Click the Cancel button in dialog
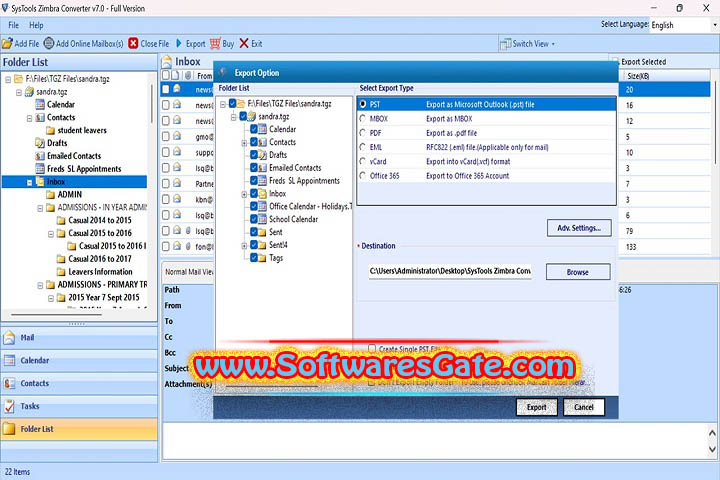Viewport: 720px width, 480px height. pyautogui.click(x=584, y=407)
